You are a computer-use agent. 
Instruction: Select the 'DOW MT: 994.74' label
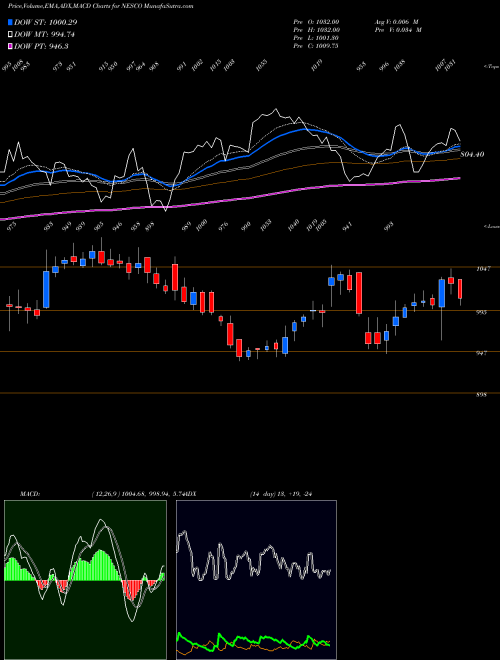coord(44,34)
